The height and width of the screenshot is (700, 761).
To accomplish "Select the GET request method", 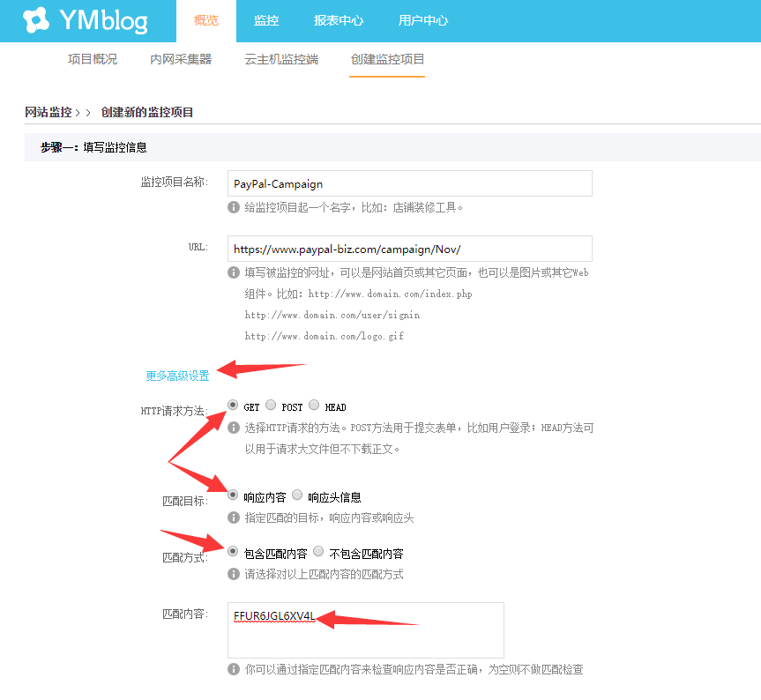I will point(233,405).
